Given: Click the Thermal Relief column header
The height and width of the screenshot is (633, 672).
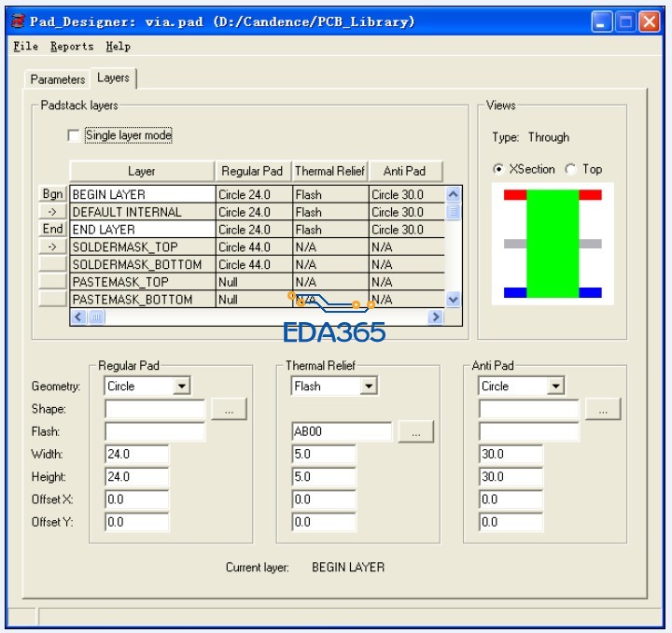Looking at the screenshot, I should 330,171.
